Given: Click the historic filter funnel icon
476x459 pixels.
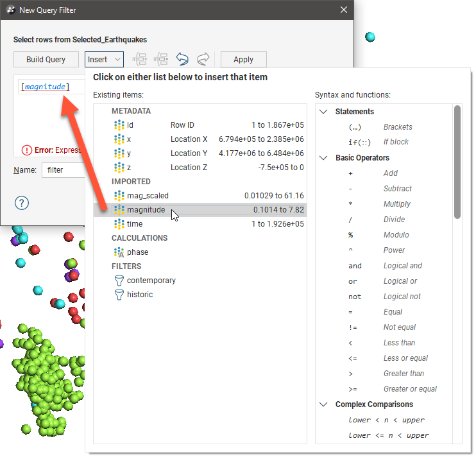Looking at the screenshot, I should pyautogui.click(x=119, y=295).
